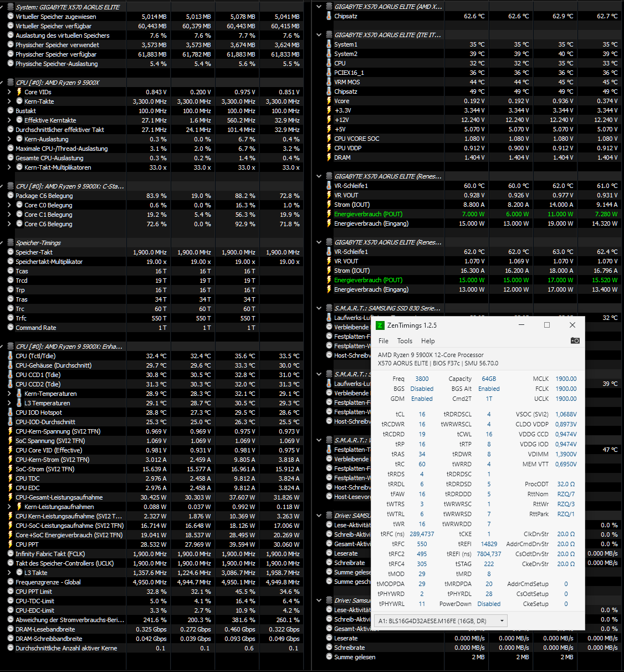Click the lightning icon beside CPU-Gesamt-Leistungsaufnahme
Image resolution: width=624 pixels, height=672 pixels.
click(x=10, y=497)
